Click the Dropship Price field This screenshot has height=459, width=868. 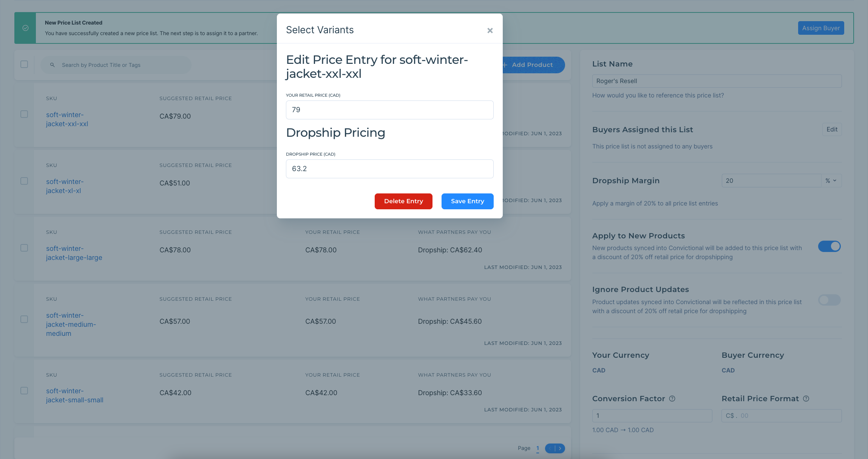click(389, 169)
